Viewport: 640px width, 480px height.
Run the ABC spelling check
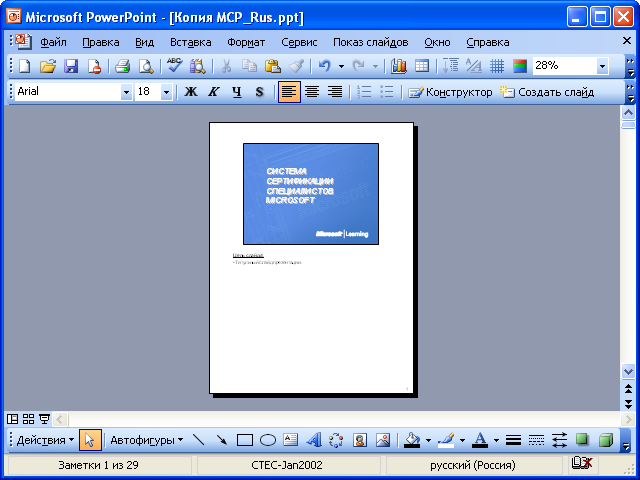(174, 66)
